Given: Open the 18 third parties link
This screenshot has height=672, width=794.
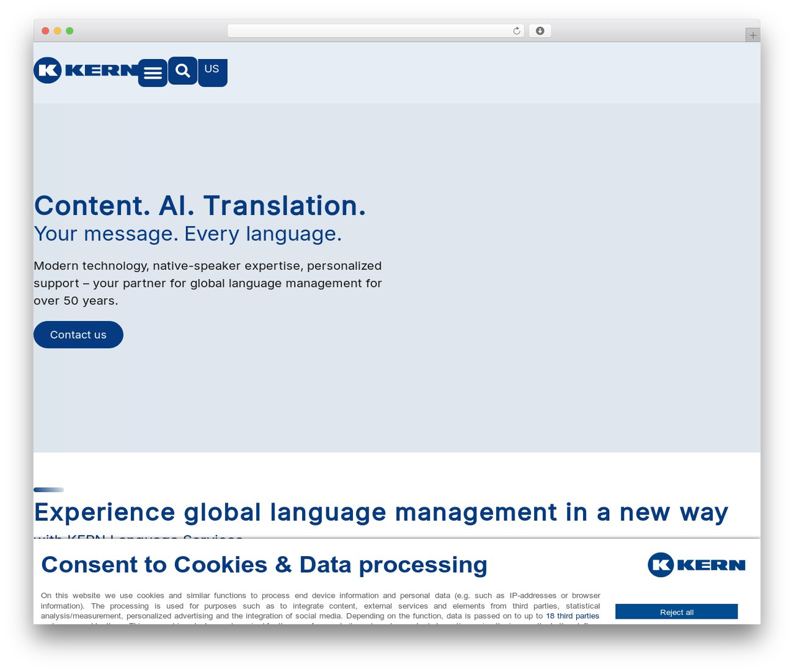Looking at the screenshot, I should point(573,616).
